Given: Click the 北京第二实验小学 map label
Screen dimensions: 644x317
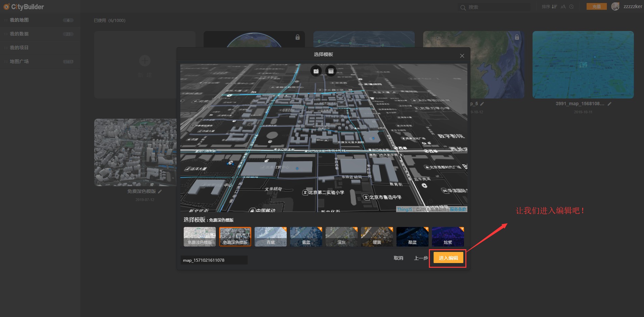Looking at the screenshot, I should point(324,193).
